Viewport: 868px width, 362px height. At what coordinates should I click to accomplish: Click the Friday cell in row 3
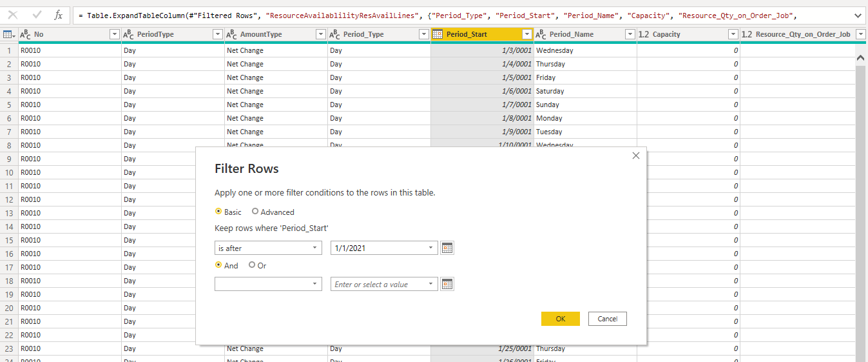click(585, 77)
